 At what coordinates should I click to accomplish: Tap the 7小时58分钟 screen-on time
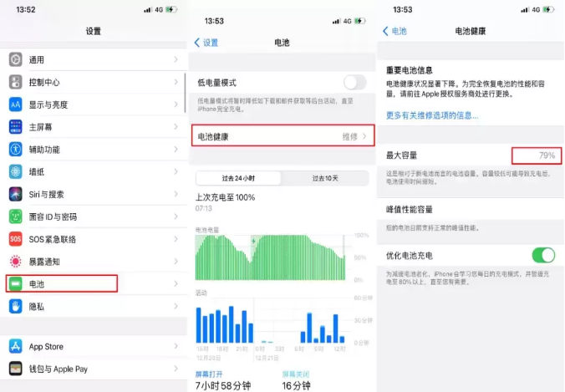(x=223, y=386)
